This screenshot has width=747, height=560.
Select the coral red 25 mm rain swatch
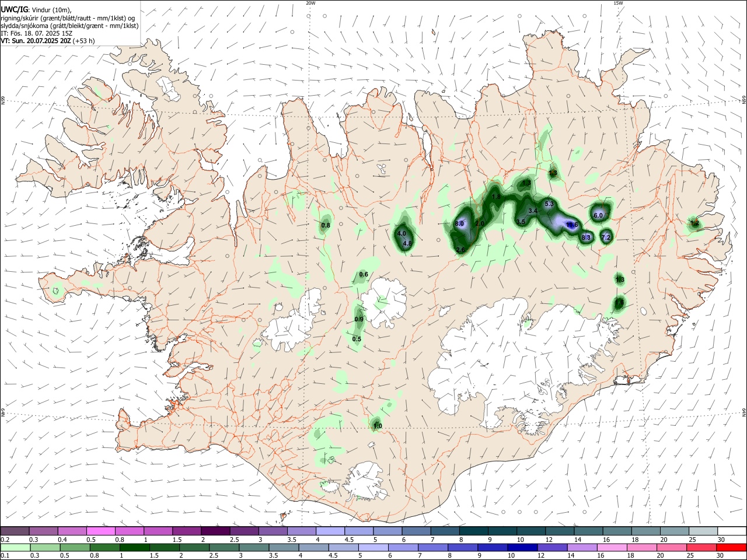701,547
